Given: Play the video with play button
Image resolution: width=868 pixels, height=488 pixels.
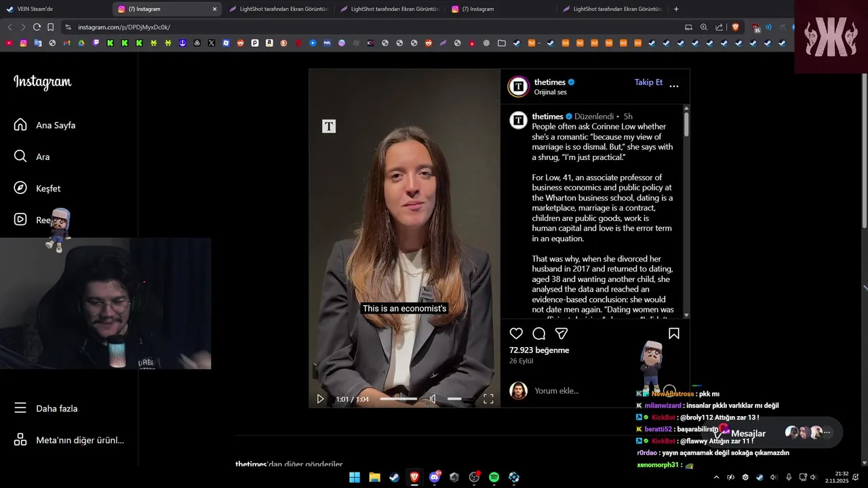Looking at the screenshot, I should click(x=320, y=399).
